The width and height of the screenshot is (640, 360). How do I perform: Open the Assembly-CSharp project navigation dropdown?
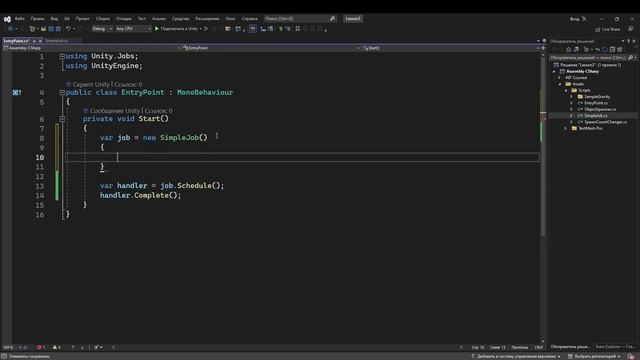pyautogui.click(x=91, y=48)
